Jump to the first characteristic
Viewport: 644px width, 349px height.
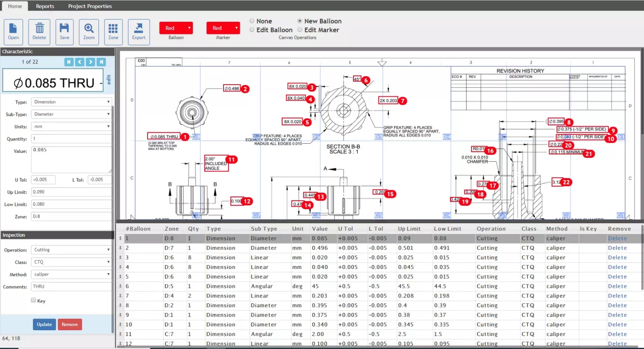[x=69, y=62]
